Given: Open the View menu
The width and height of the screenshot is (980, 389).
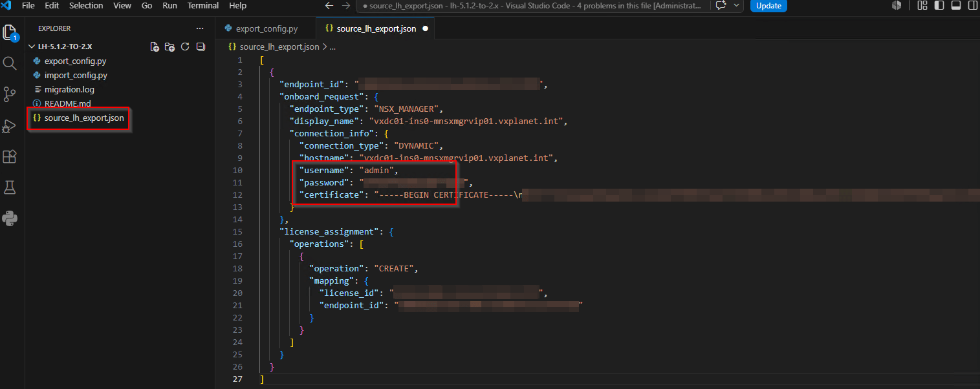Looking at the screenshot, I should click(x=122, y=6).
